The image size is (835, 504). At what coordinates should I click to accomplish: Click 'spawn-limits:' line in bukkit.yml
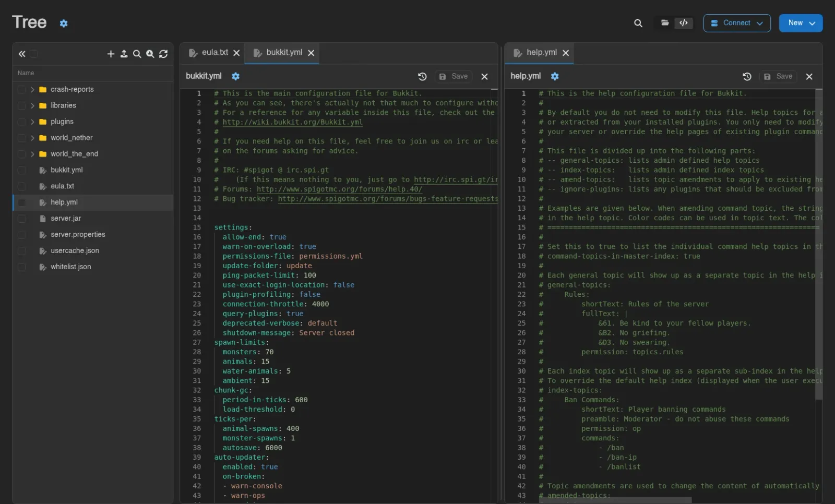tap(242, 343)
